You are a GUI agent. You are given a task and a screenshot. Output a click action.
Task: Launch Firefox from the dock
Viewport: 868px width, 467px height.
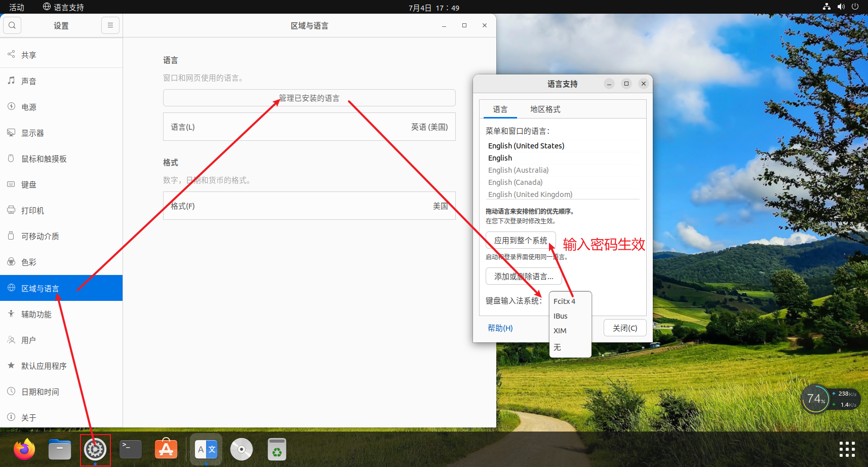pos(24,449)
